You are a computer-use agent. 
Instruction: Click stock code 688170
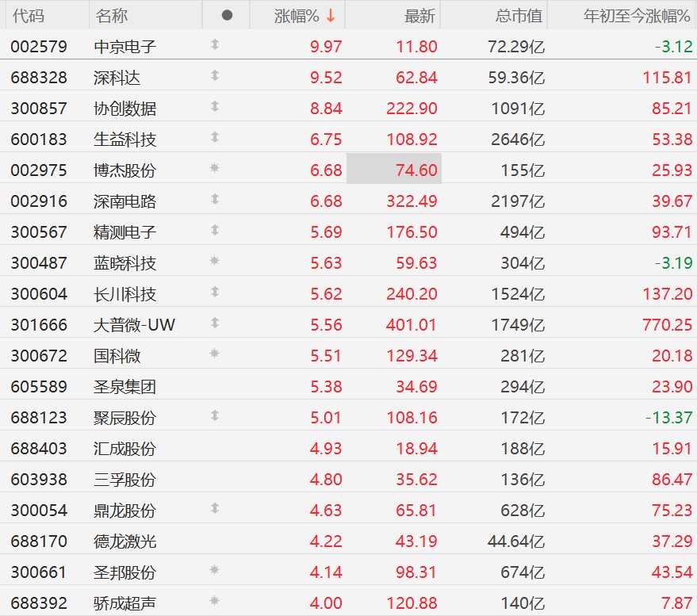click(39, 541)
